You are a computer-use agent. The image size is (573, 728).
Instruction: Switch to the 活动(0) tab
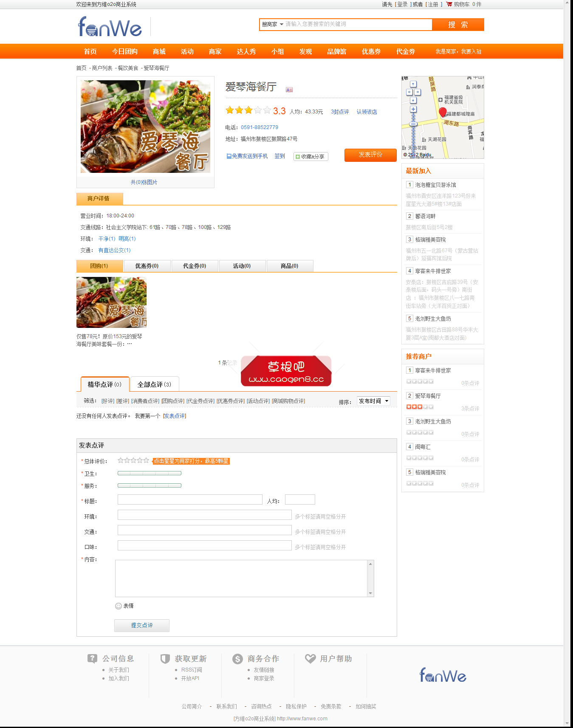242,266
